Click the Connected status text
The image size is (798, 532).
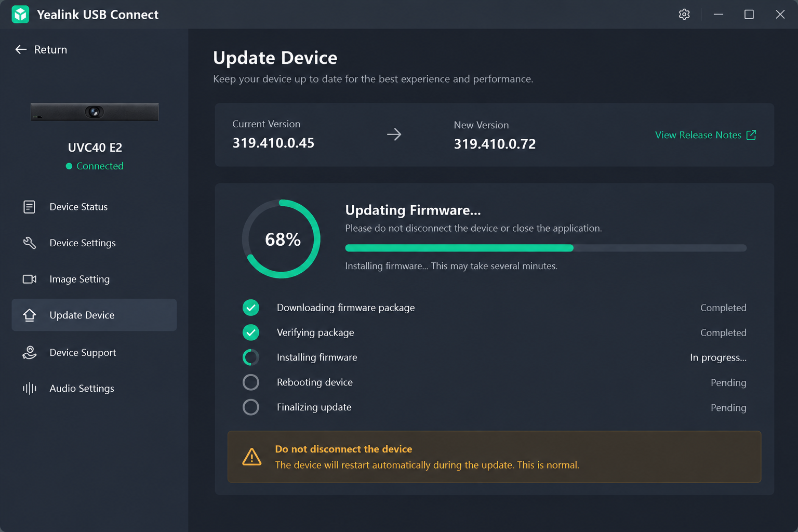[100, 166]
